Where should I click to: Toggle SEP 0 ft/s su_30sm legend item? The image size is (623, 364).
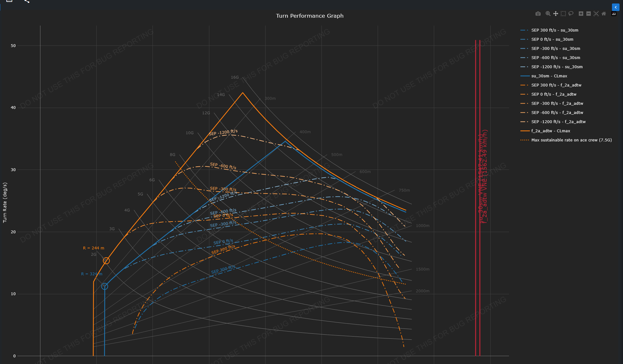tap(552, 39)
